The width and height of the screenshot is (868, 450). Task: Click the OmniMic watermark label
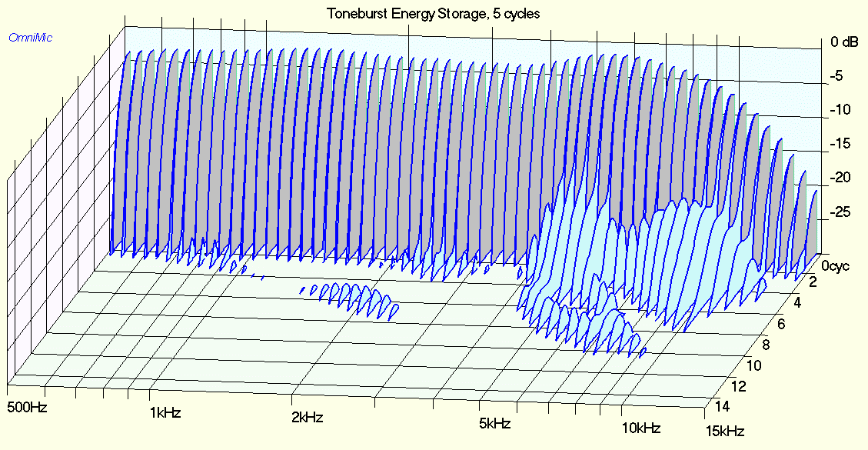[x=30, y=38]
